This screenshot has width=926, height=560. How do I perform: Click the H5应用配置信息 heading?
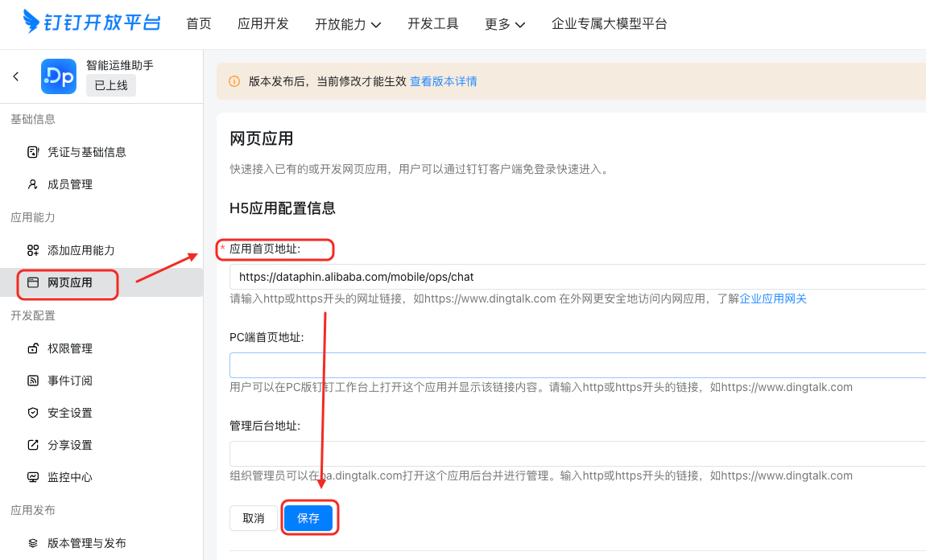tap(283, 208)
